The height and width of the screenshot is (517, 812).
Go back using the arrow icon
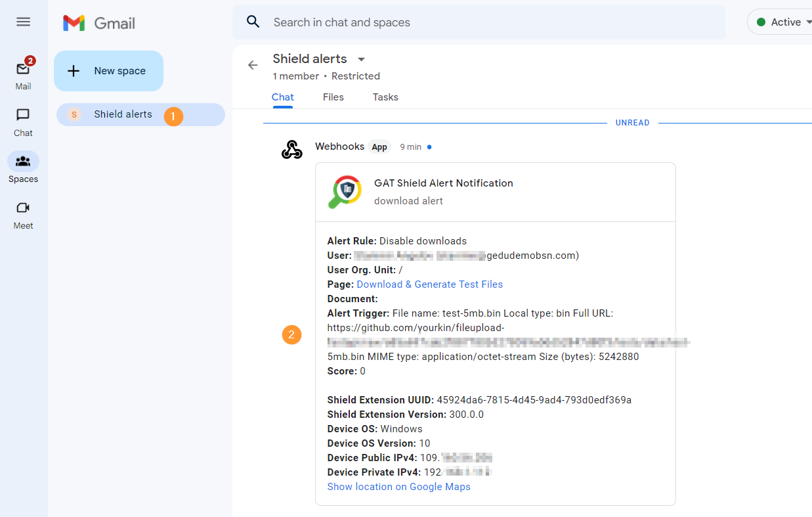(x=253, y=65)
